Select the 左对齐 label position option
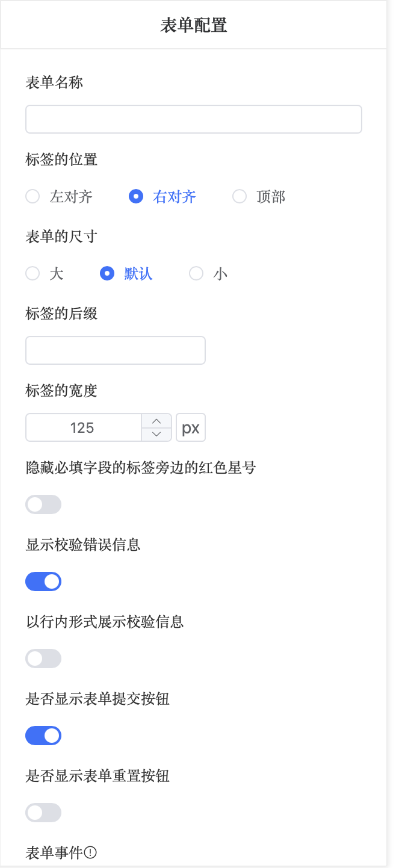Image resolution: width=402 pixels, height=868 pixels. tap(32, 196)
